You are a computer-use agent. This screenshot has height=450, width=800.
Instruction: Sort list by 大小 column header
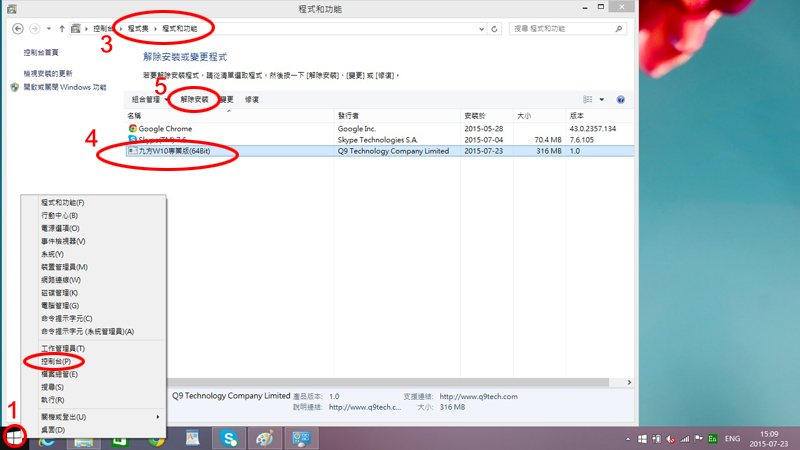tap(524, 116)
